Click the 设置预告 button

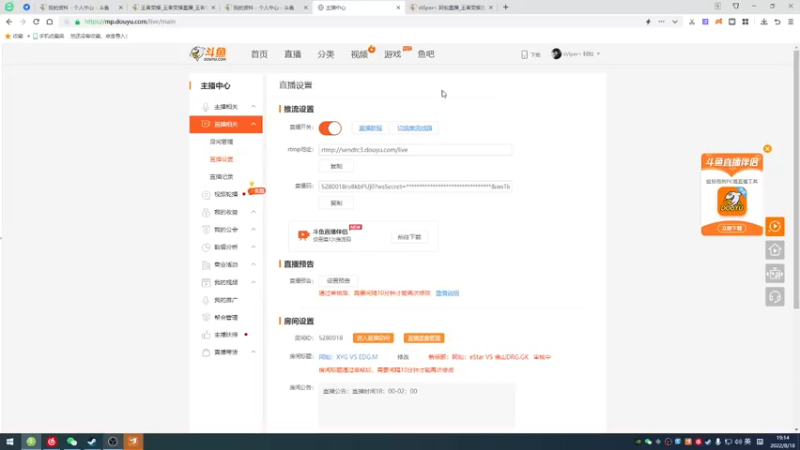(x=338, y=281)
